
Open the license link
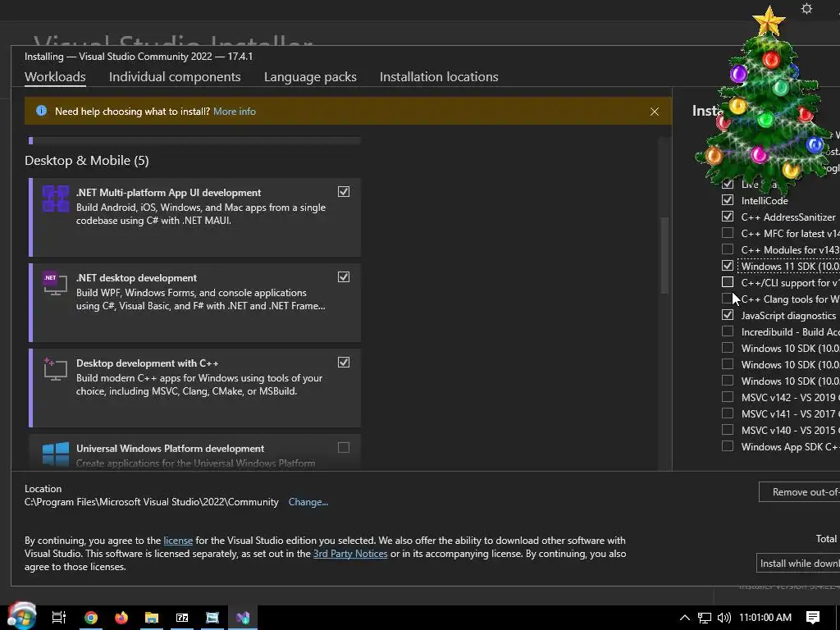coord(178,541)
